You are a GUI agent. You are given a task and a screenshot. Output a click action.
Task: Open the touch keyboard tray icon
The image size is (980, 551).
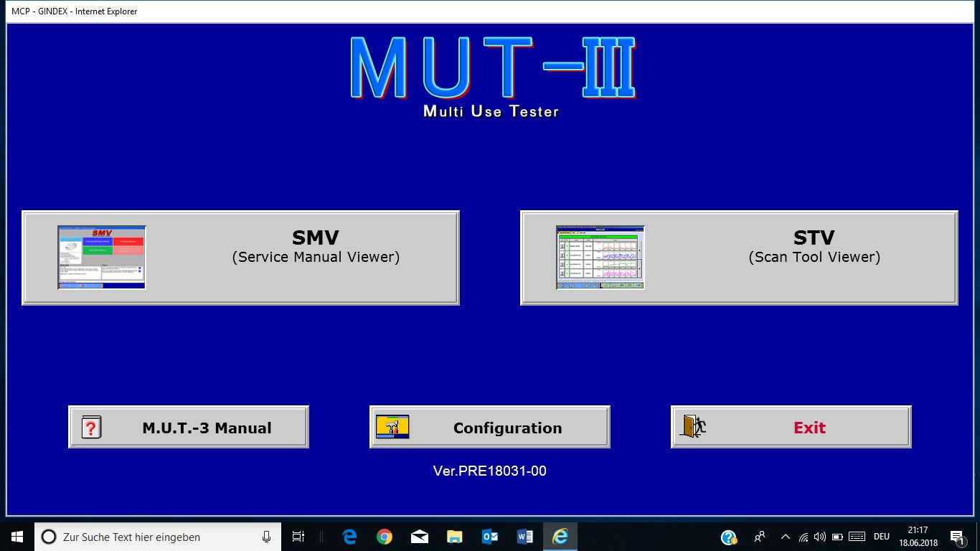pyautogui.click(x=857, y=537)
